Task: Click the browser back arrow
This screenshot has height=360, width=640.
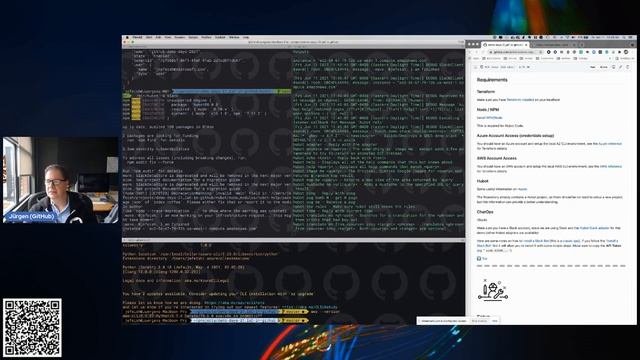Action: (x=469, y=52)
